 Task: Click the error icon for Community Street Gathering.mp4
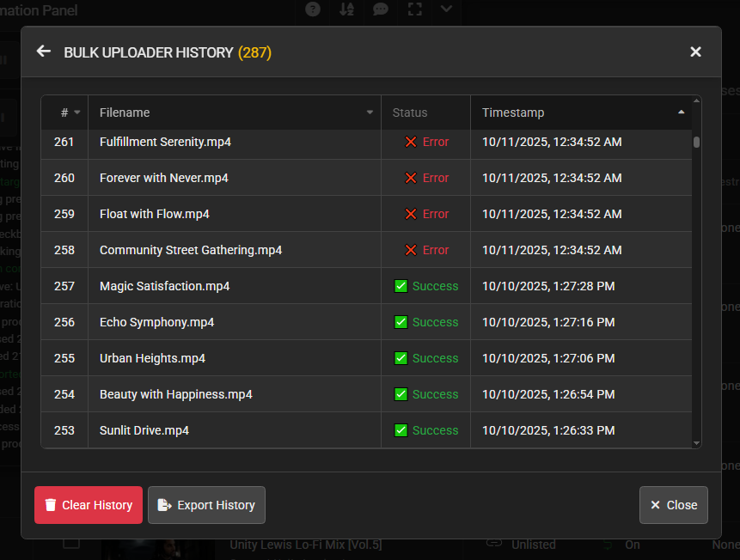click(x=411, y=250)
